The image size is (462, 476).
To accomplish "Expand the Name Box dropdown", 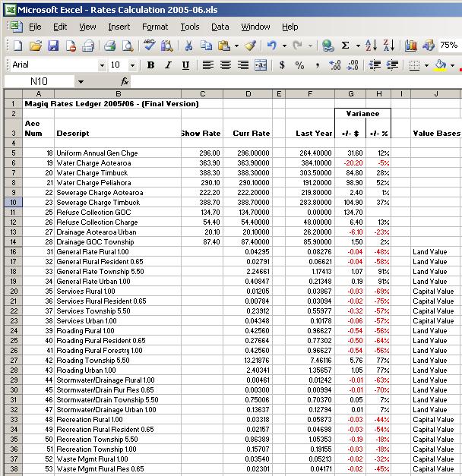I will (81, 82).
